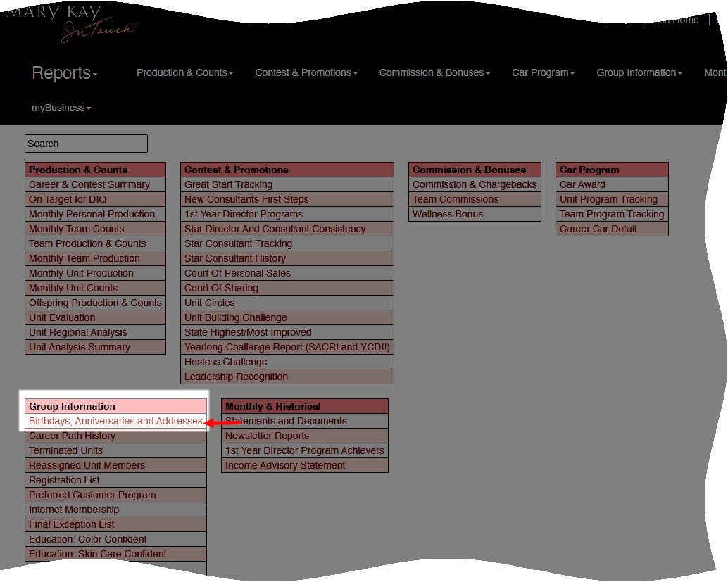This screenshot has height=582, width=728.
Task: Open Unit Analysis Summary report
Action: pyautogui.click(x=95, y=348)
